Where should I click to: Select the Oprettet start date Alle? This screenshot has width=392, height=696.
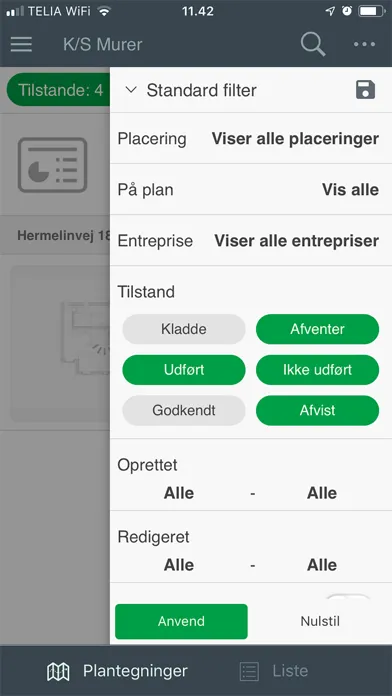click(x=179, y=493)
